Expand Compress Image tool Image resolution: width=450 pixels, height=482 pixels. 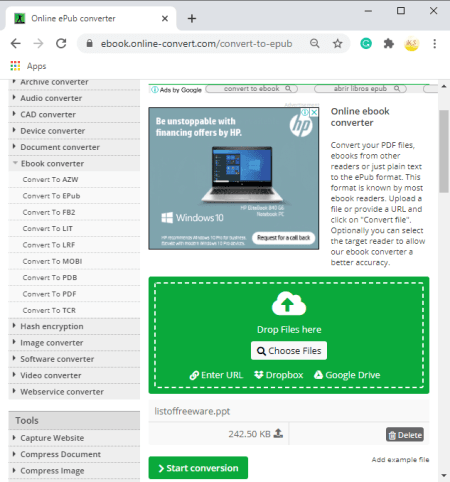click(74, 471)
